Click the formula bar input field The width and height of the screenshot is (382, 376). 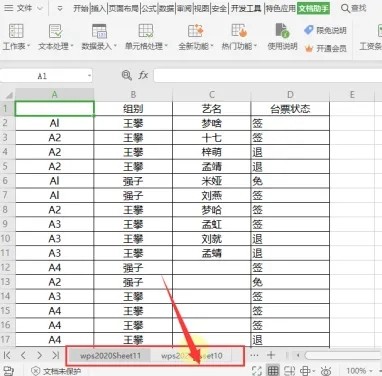268,76
